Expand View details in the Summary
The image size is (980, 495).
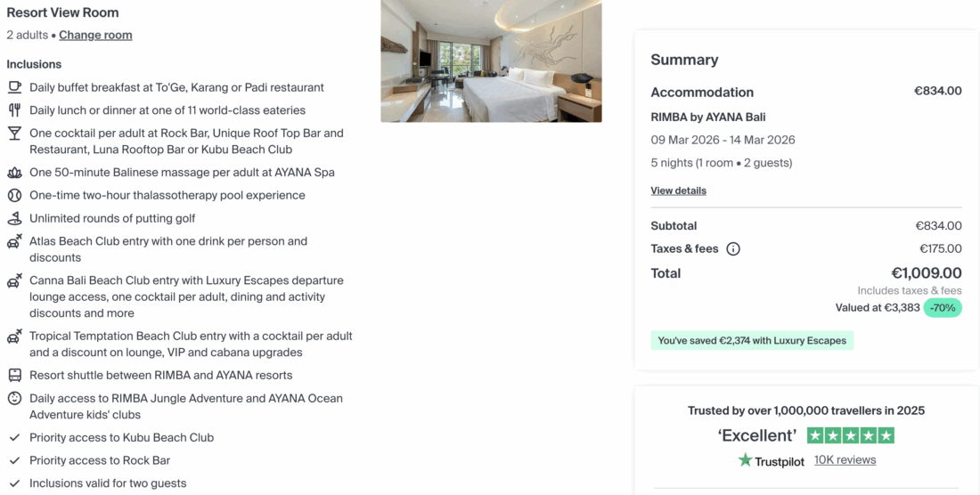(678, 191)
